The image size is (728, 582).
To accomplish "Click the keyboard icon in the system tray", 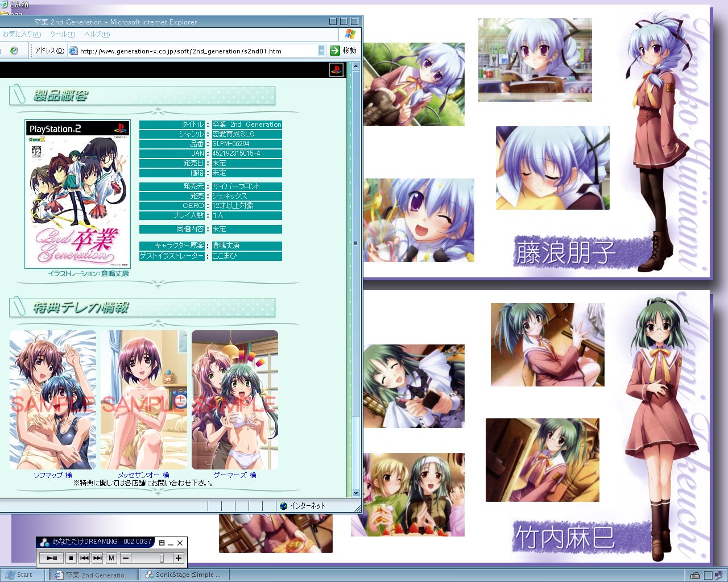I will click(x=694, y=575).
